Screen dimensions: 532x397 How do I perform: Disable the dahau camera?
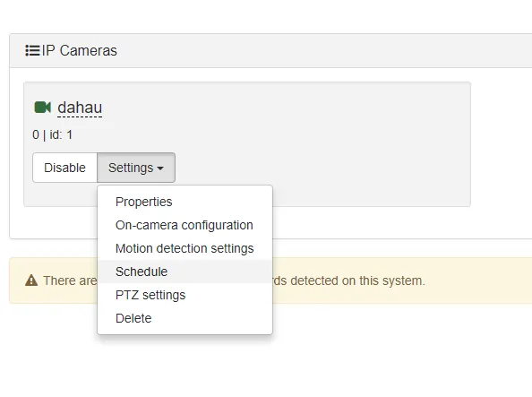(x=64, y=168)
